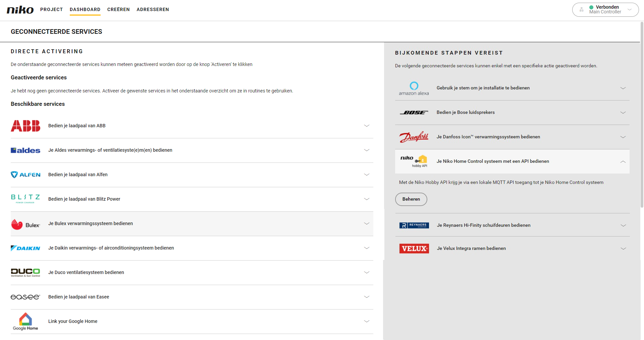Click the Amazon Alexa logo
The width and height of the screenshot is (644, 340).
point(414,88)
